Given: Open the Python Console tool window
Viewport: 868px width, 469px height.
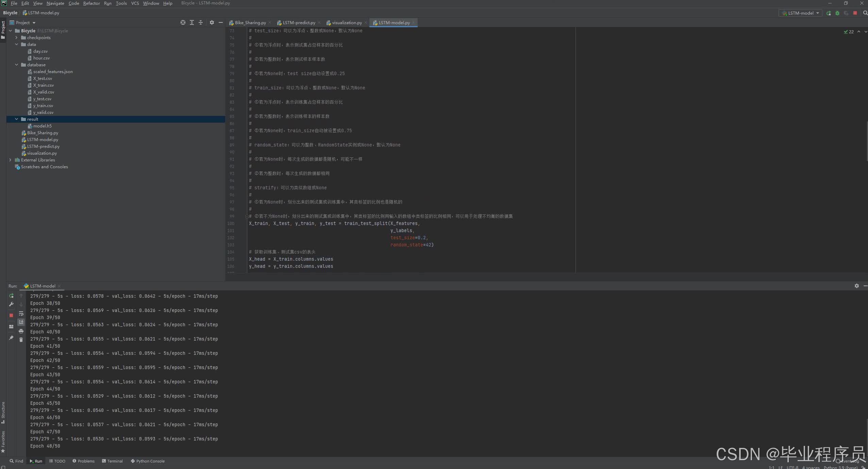Looking at the screenshot, I should click(x=148, y=461).
